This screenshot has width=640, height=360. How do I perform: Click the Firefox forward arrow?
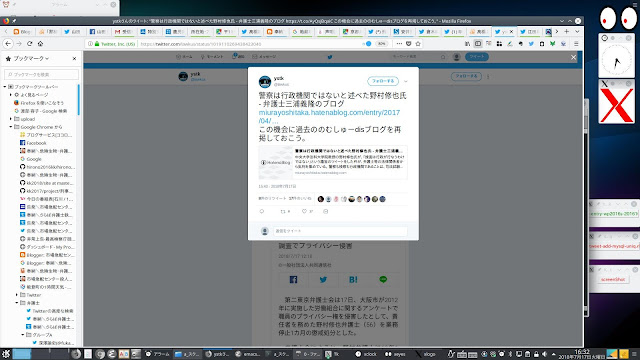click(x=19, y=44)
